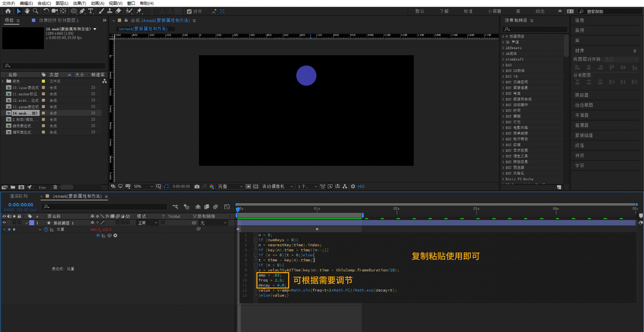Toggle the 对齐 snapping checkbox
Screen dimensions: 644x332
pyautogui.click(x=189, y=11)
